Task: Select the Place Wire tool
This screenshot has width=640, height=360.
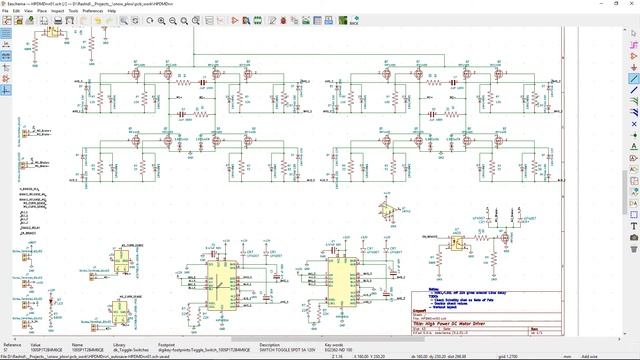Action: pyautogui.click(x=634, y=78)
